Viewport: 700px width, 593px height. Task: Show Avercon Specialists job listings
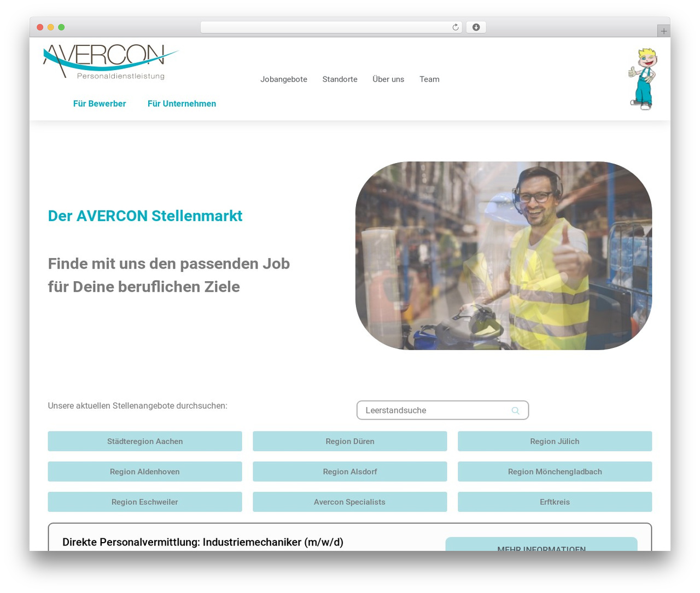[x=350, y=502]
